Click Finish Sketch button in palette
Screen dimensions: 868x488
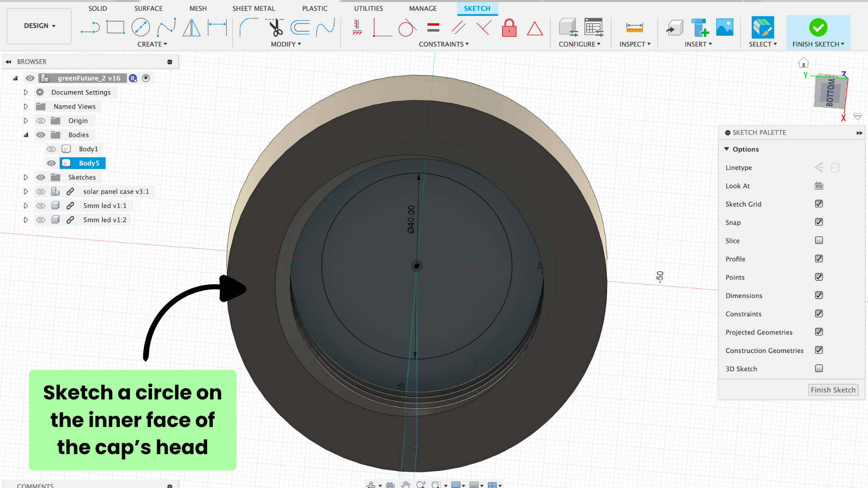(833, 390)
